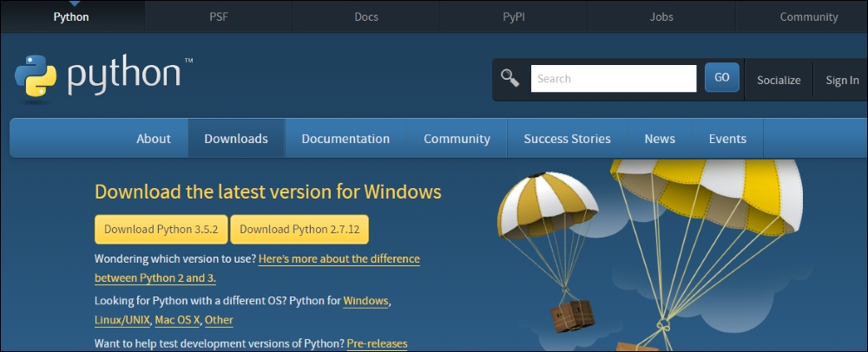Open Community in the main navigation
The height and width of the screenshot is (352, 868).
coord(457,139)
